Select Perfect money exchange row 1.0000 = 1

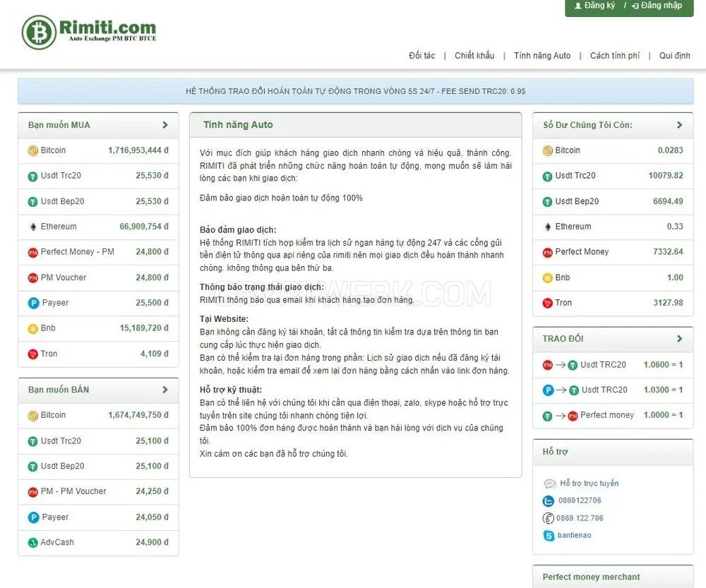pos(613,416)
